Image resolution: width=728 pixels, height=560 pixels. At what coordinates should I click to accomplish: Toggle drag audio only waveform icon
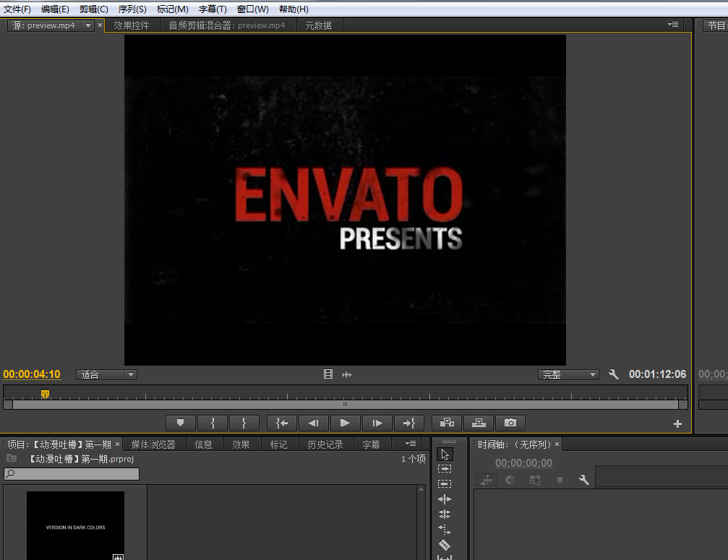pyautogui.click(x=347, y=374)
